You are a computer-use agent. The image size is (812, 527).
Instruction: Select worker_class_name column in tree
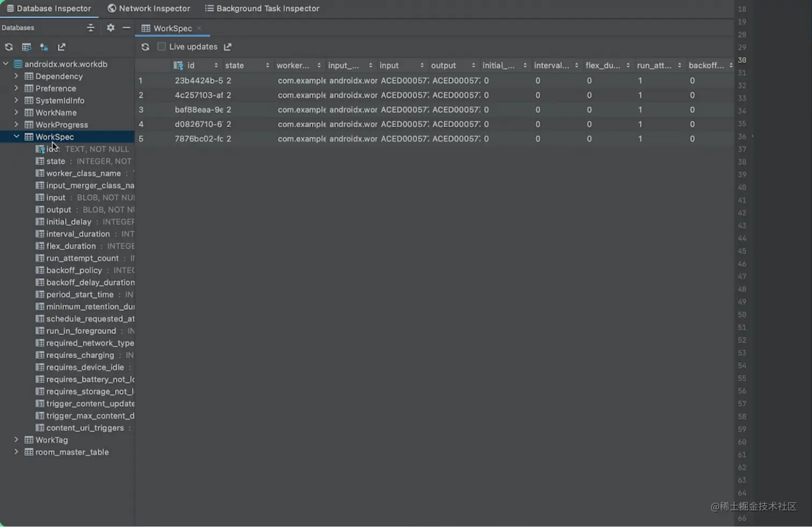coord(84,174)
